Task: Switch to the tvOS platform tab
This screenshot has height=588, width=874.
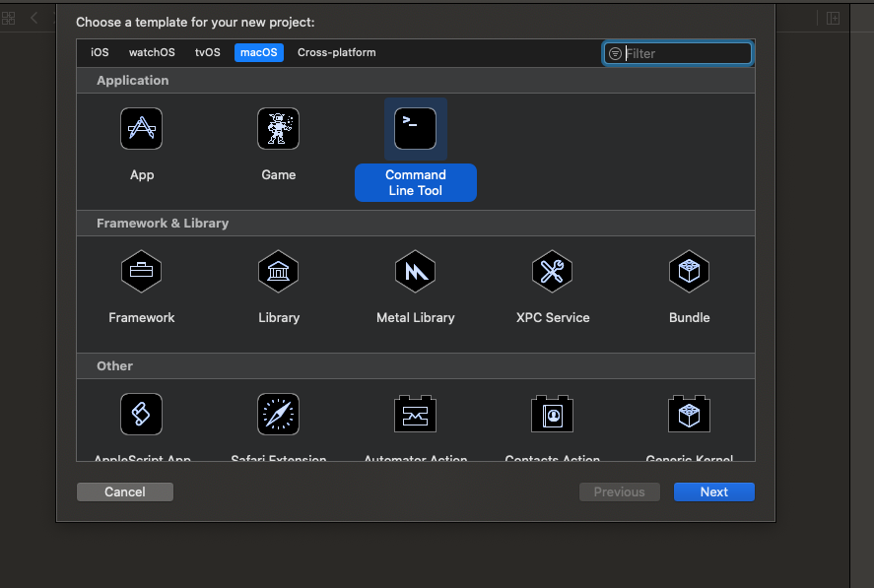Action: coord(207,52)
